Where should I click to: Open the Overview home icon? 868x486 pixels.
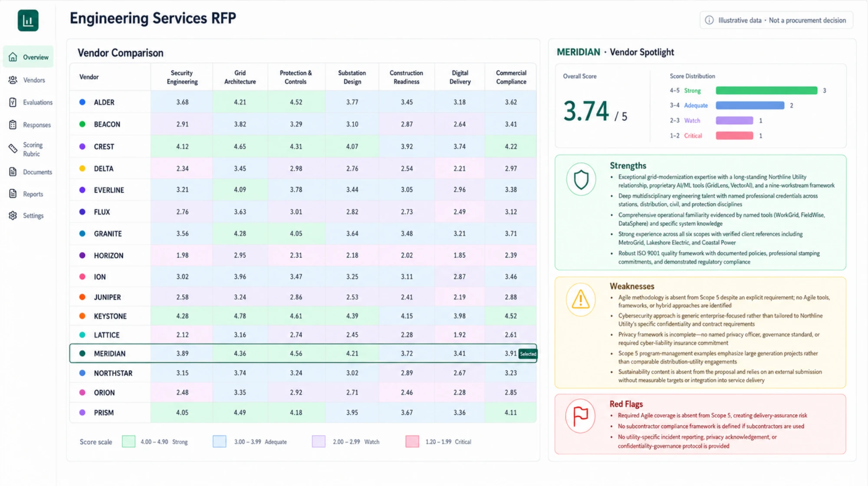13,57
